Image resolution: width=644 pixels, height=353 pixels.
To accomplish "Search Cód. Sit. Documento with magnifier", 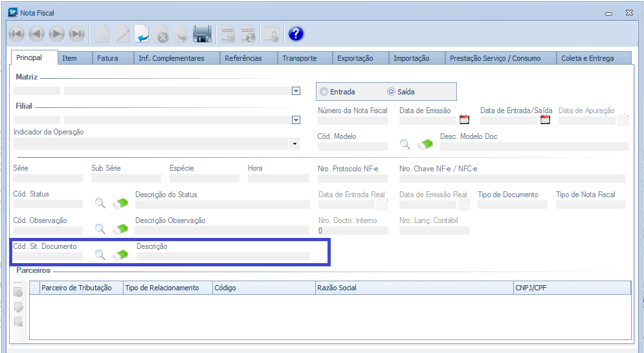I will tap(100, 255).
